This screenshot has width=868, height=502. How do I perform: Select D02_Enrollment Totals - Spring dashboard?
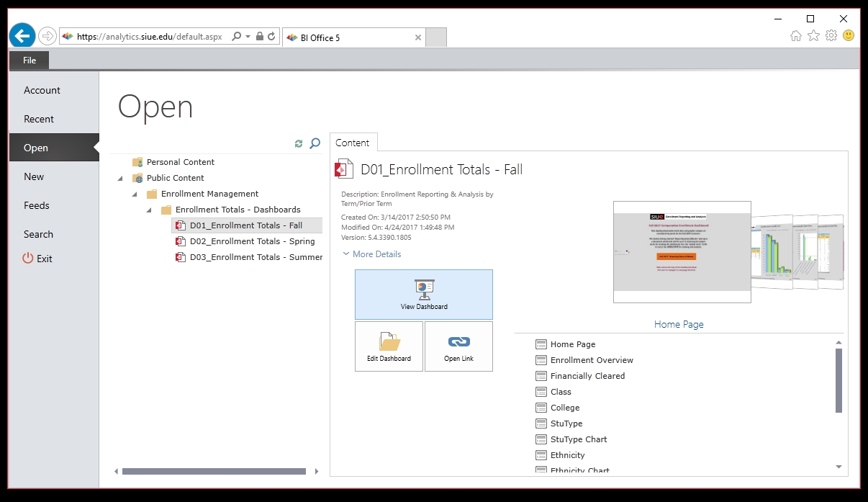click(252, 241)
